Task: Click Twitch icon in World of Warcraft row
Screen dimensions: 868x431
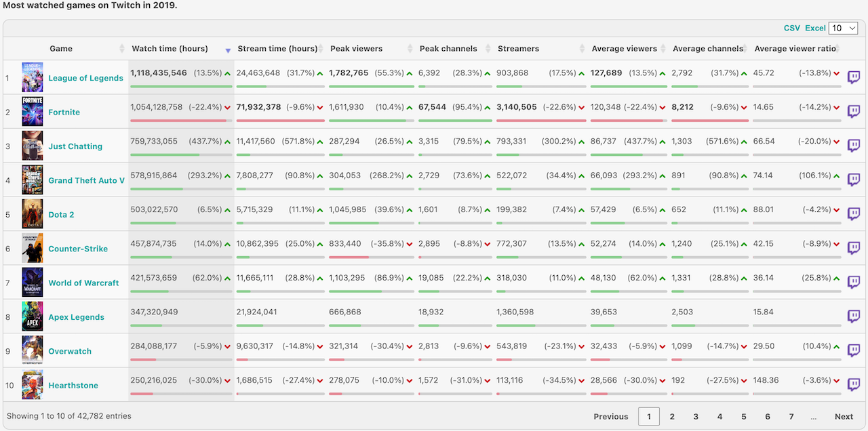Action: 854,283
